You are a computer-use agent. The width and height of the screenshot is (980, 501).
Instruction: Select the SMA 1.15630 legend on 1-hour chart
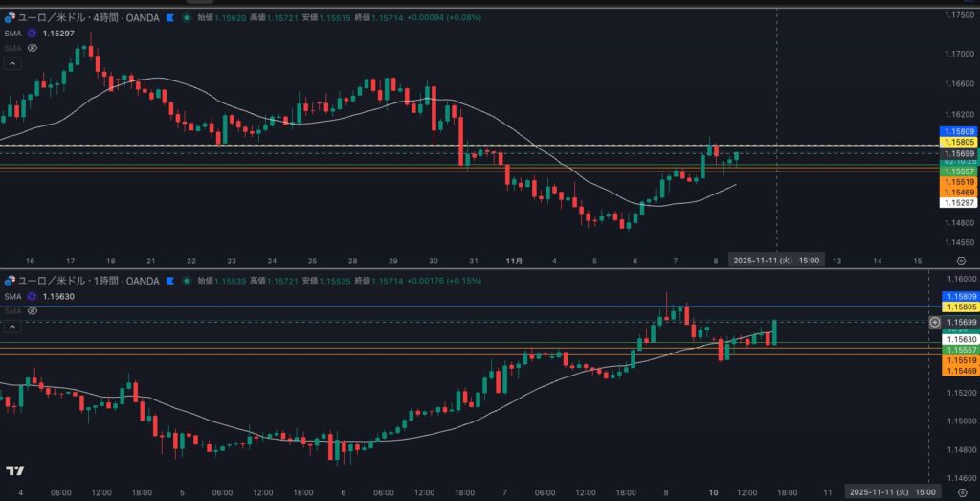[44, 297]
